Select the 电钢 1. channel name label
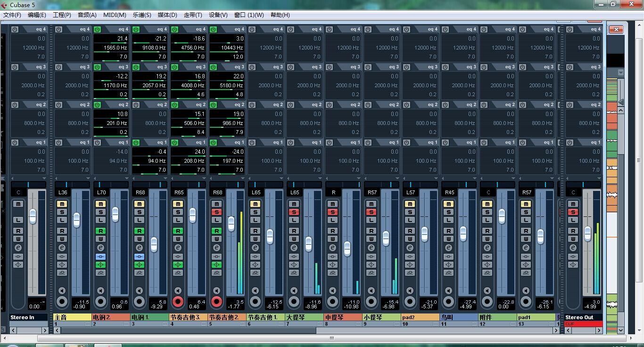Image resolution: width=644 pixels, height=347 pixels. [150, 317]
